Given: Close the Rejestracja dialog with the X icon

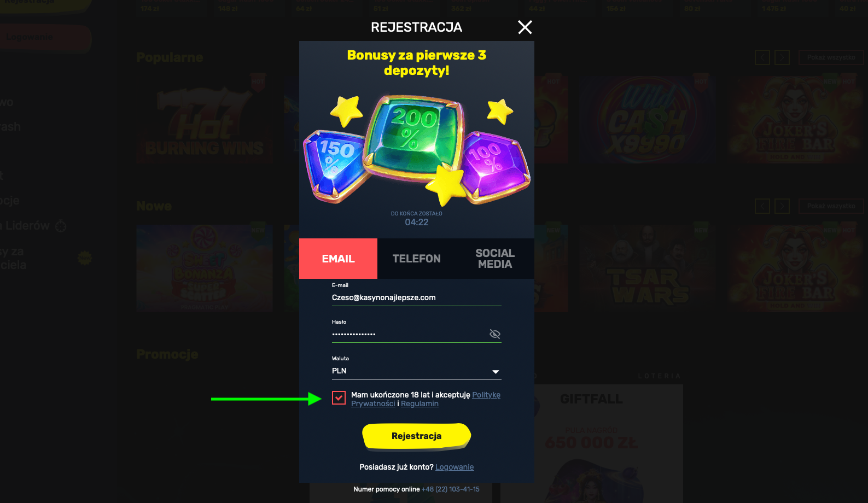Looking at the screenshot, I should 525,27.
